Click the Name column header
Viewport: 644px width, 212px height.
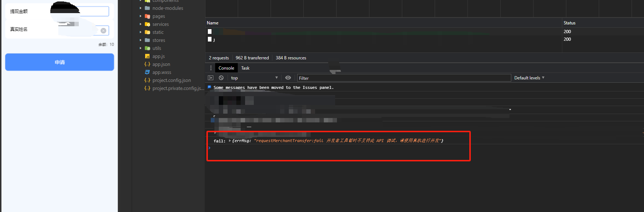coord(213,23)
